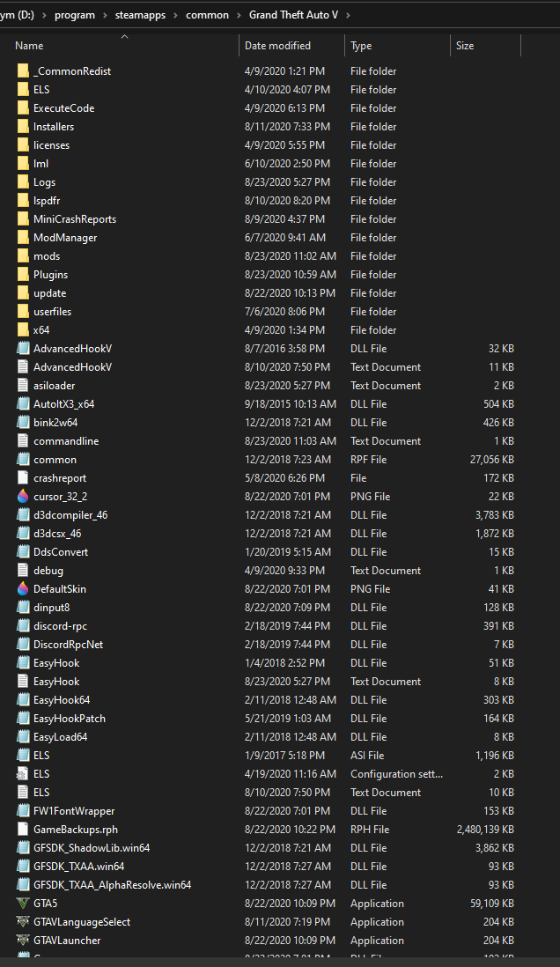Screen dimensions: 560x967
Task: Sort files by the Size column header
Action: (465, 46)
